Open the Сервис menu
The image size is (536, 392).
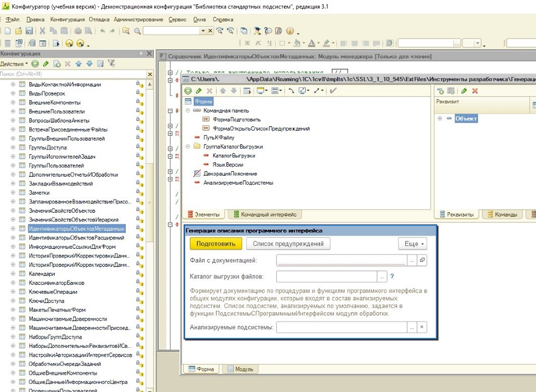(178, 20)
